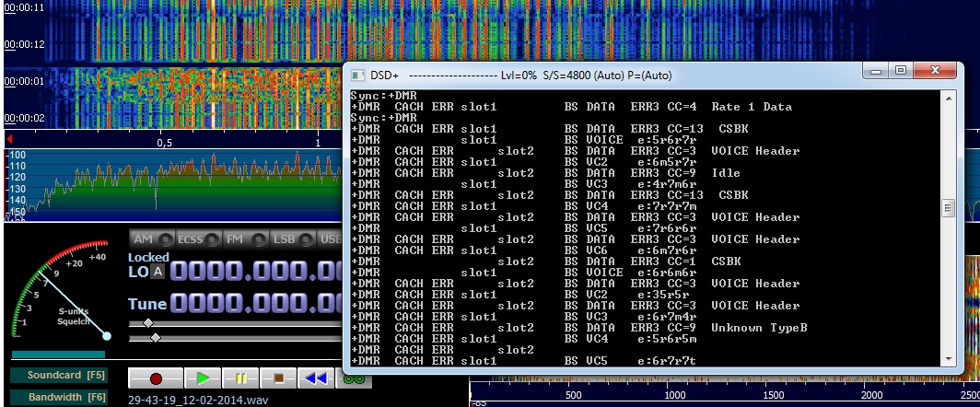
Task: Open Soundcard [F5] settings
Action: [x=59, y=375]
